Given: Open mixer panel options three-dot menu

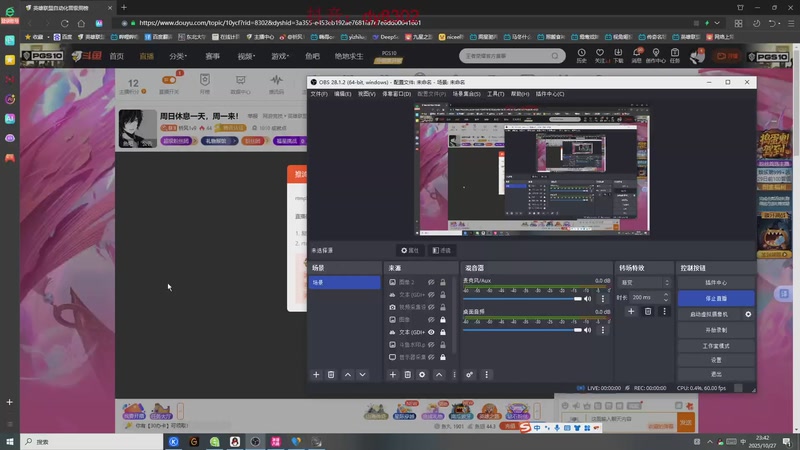Looking at the screenshot, I should click(x=486, y=374).
